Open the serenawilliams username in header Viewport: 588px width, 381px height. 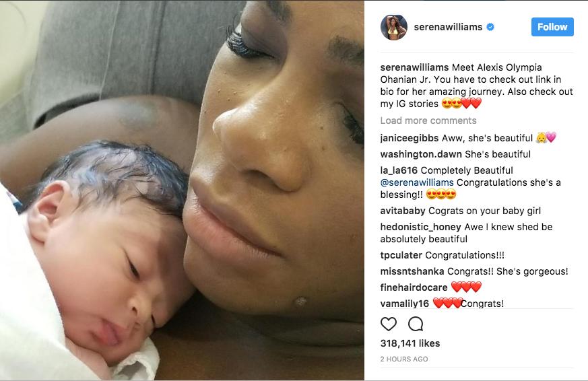pyautogui.click(x=448, y=27)
